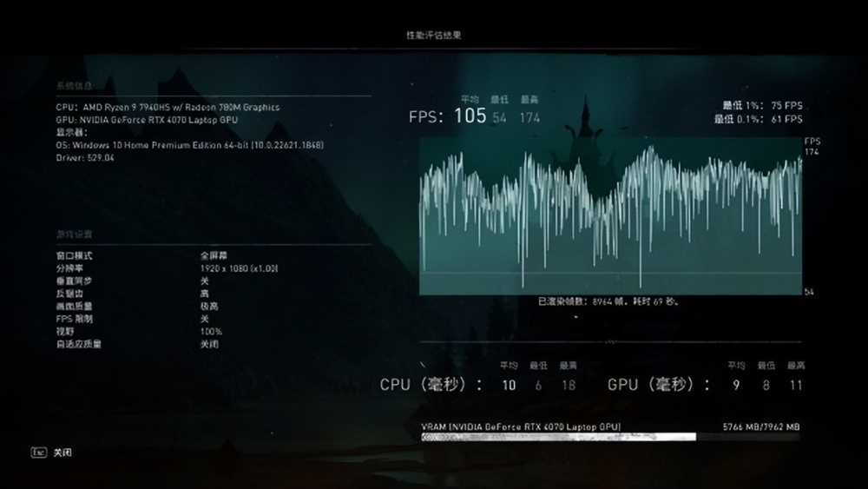Click the maximum FPS value 174 beside the average
868x489 pixels.
[x=529, y=117]
